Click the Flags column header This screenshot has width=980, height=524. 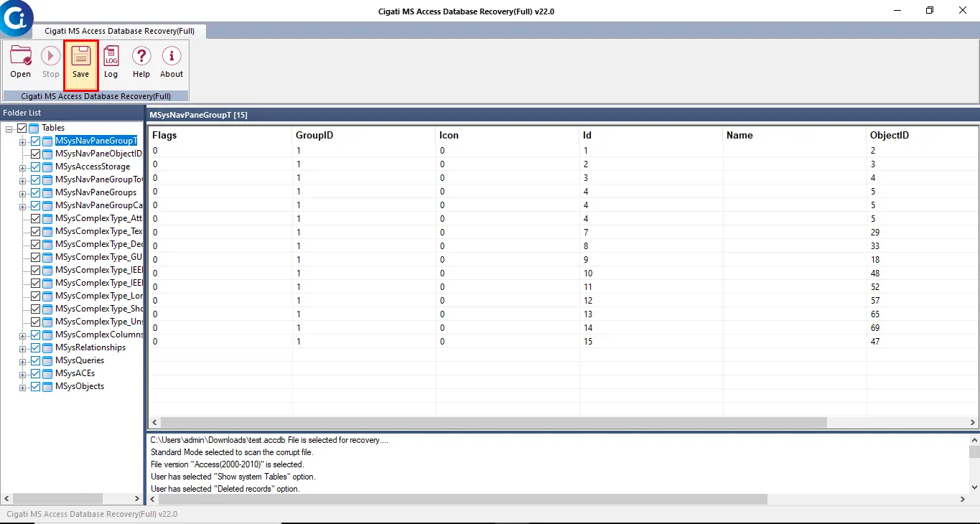click(x=220, y=135)
